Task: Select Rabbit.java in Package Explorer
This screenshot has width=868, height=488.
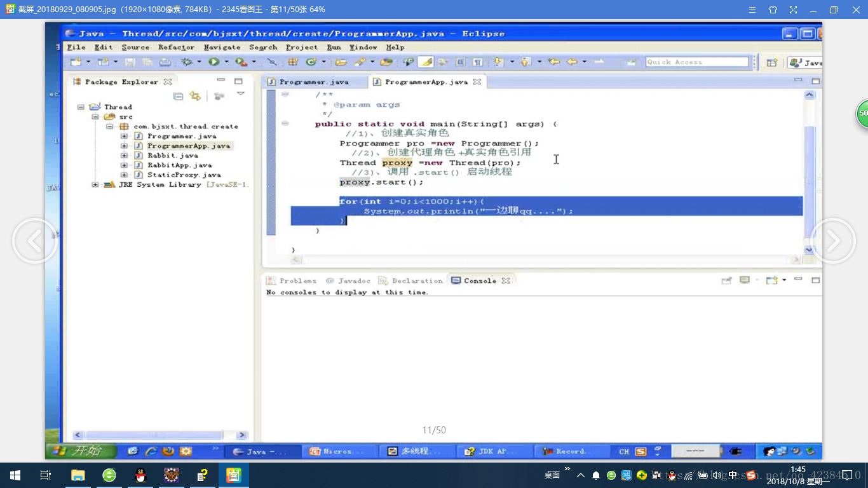Action: tap(173, 156)
